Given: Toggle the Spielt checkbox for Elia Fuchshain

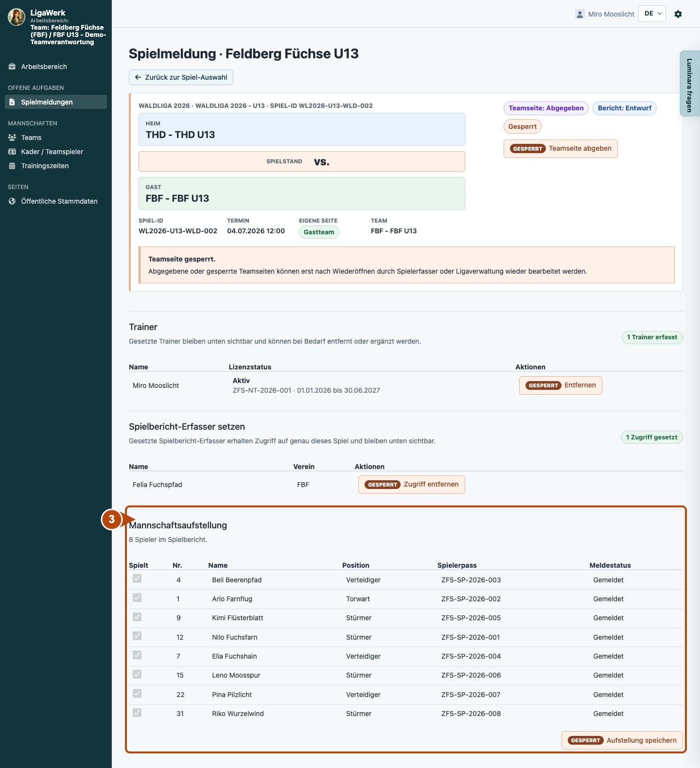Looking at the screenshot, I should coord(137,655).
